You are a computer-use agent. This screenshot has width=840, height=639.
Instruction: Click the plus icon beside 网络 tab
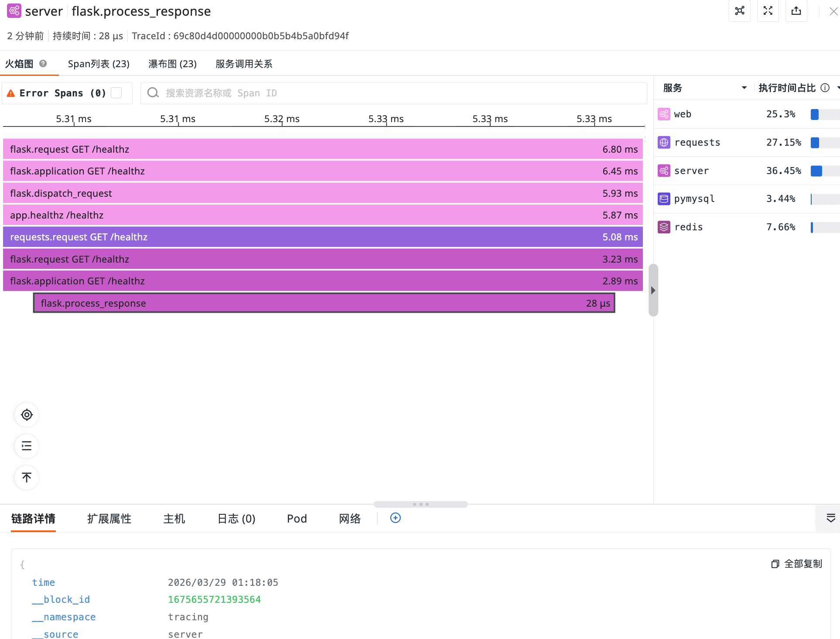pos(395,518)
